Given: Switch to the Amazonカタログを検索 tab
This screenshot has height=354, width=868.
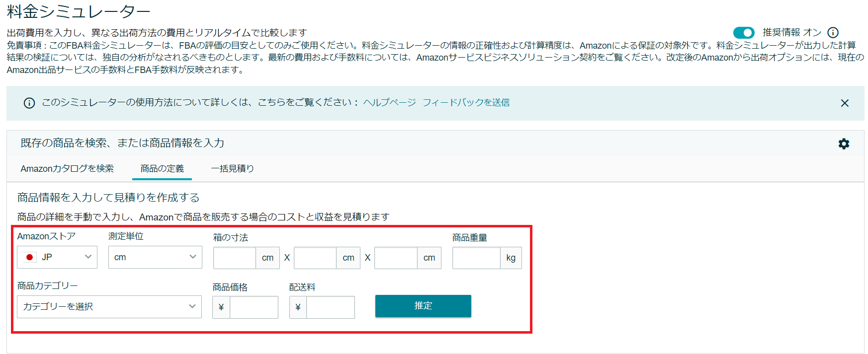Looking at the screenshot, I should pyautogui.click(x=67, y=169).
